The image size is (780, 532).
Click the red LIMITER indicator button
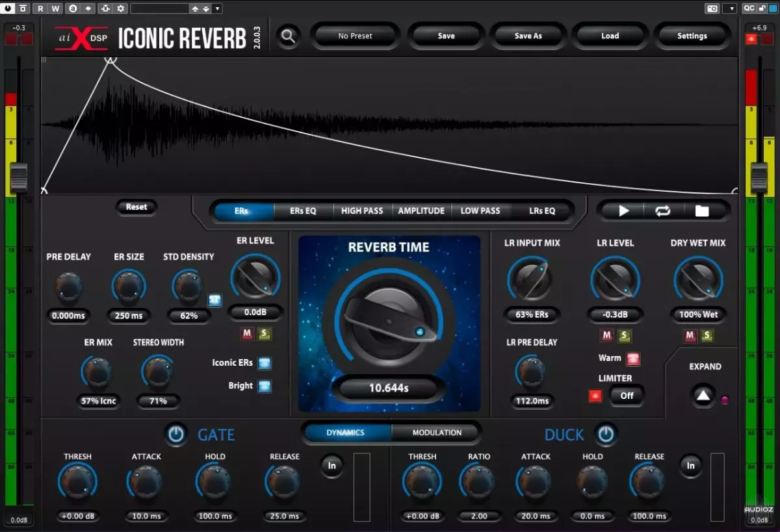click(x=595, y=396)
